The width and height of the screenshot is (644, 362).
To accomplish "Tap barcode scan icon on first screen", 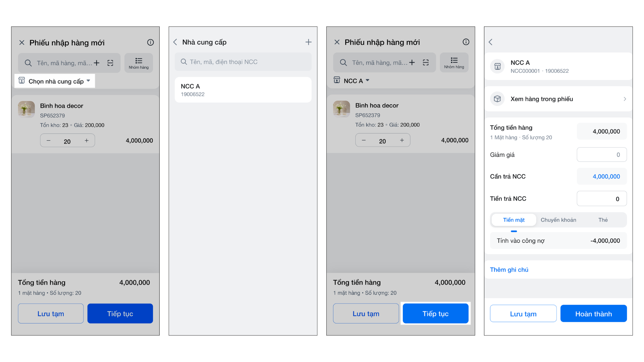I will (110, 63).
